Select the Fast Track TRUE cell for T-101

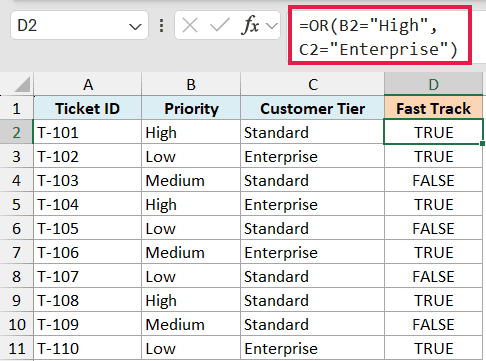click(433, 132)
